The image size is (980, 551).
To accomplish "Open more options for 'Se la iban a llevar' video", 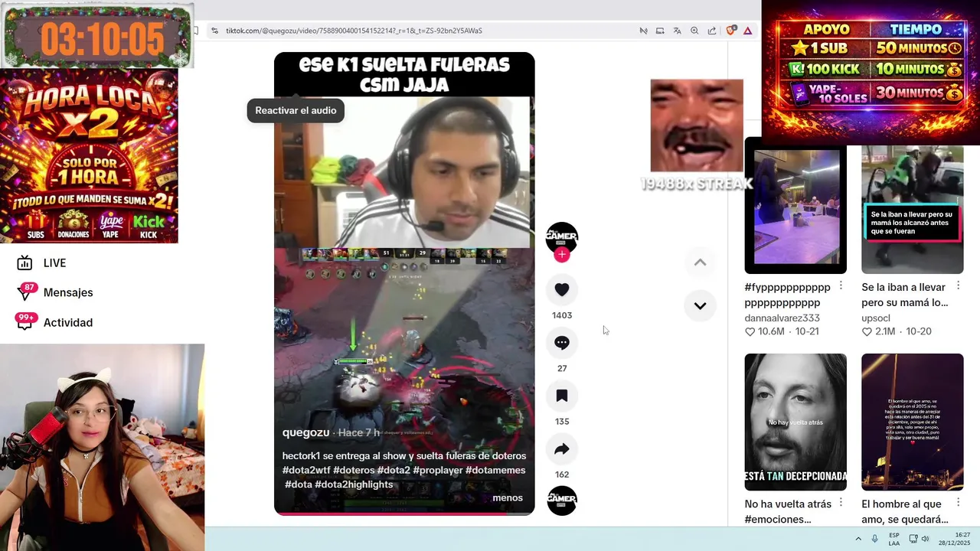I will 958,285.
